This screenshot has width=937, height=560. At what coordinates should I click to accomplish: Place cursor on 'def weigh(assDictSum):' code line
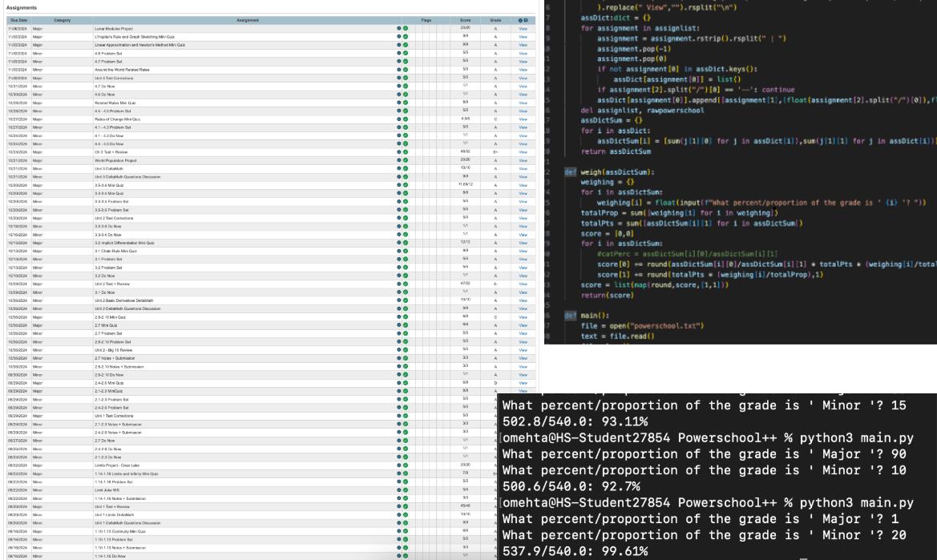click(x=609, y=172)
